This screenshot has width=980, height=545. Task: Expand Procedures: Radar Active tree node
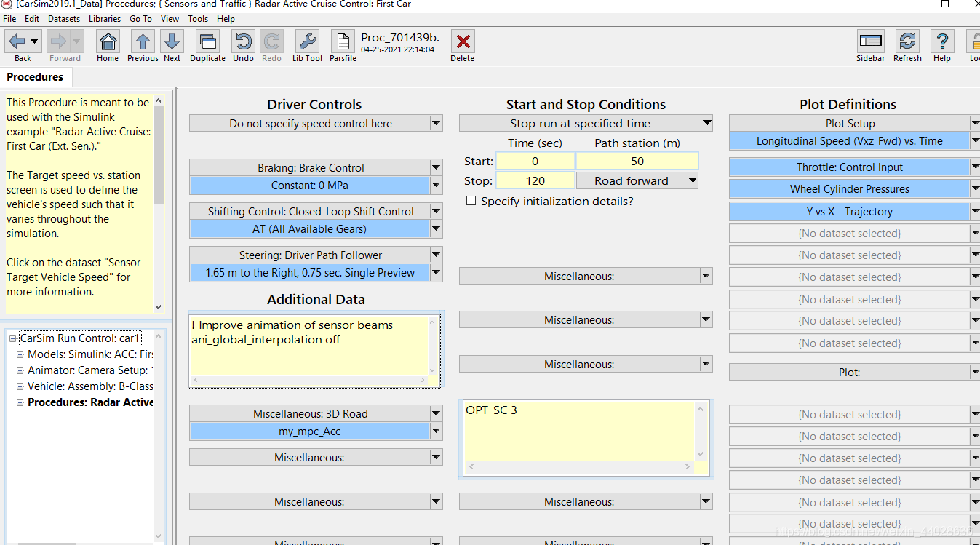[x=20, y=402]
